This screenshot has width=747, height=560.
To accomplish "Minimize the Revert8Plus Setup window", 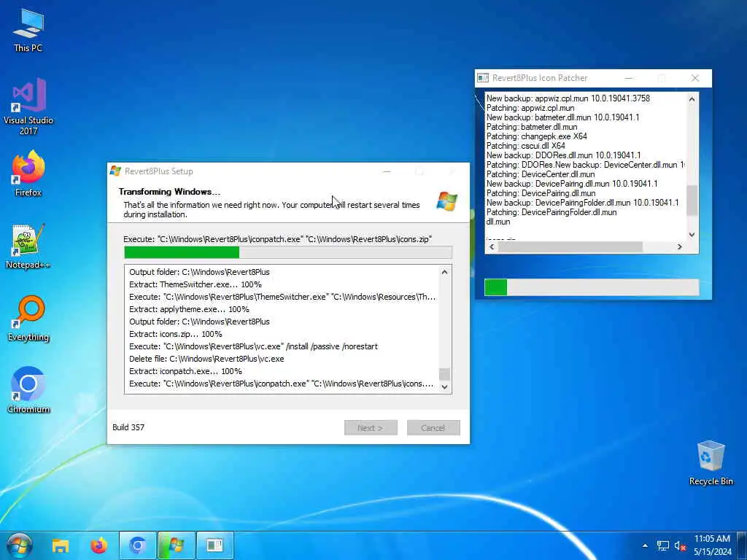I will point(387,171).
